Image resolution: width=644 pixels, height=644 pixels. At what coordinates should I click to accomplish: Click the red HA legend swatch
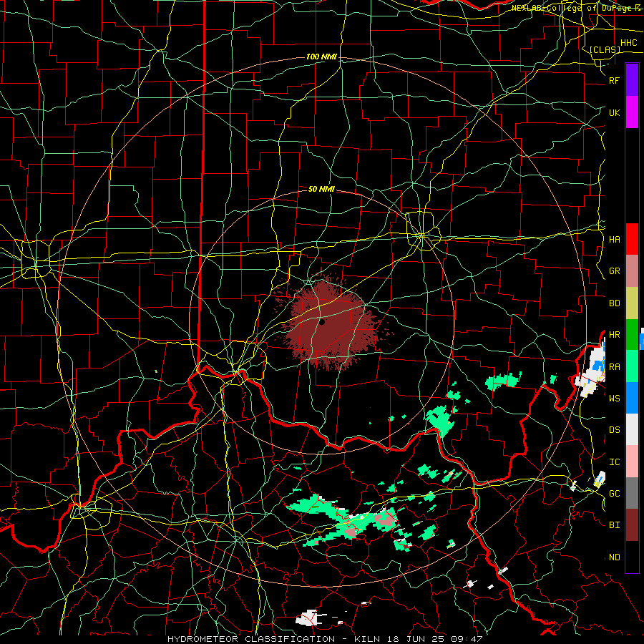[x=632, y=239]
